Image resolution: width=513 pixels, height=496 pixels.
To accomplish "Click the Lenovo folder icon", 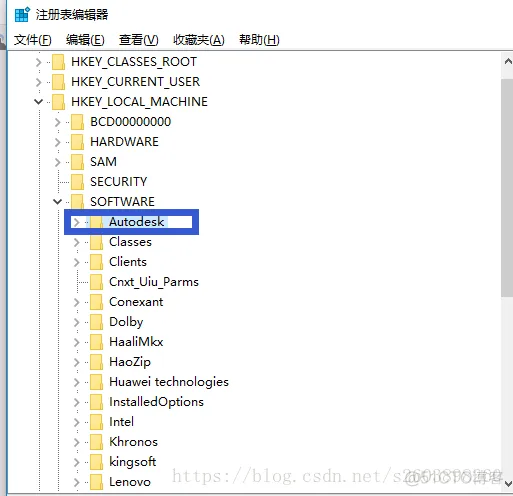I will pos(96,482).
